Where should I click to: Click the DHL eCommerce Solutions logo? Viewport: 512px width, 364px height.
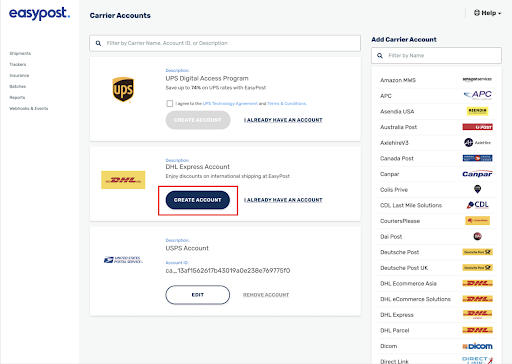477,299
